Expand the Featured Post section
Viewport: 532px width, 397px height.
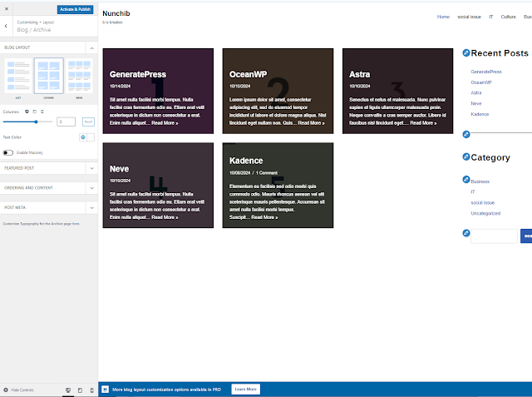pos(49,168)
